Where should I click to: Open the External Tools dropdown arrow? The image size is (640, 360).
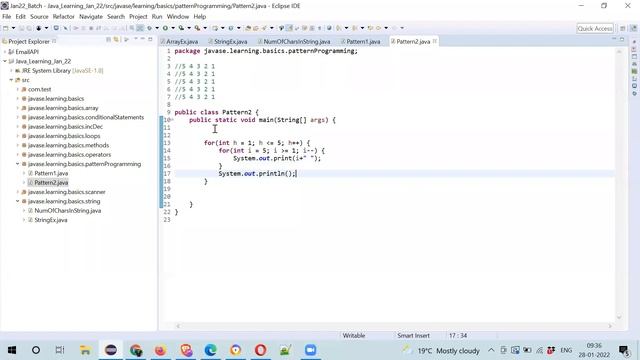[x=205, y=28]
